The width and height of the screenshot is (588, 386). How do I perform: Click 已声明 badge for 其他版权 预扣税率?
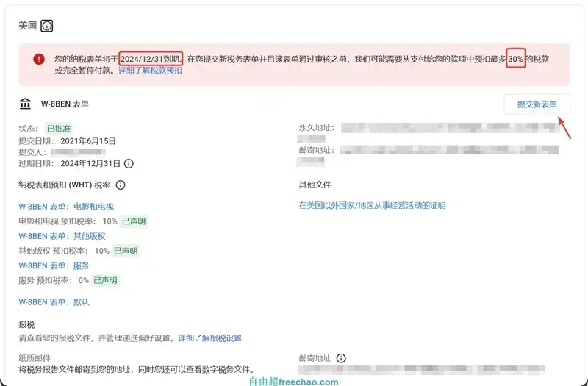[126, 251]
